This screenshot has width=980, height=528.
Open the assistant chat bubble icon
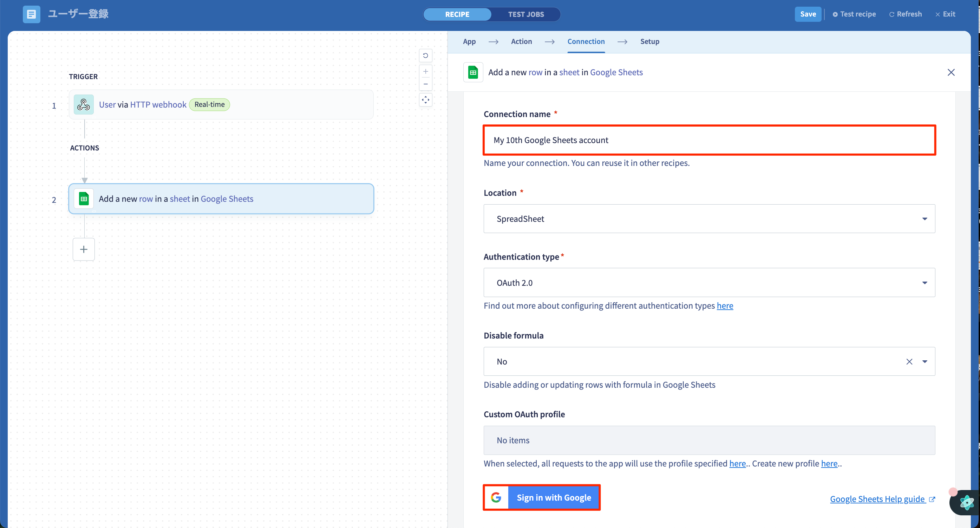click(967, 502)
